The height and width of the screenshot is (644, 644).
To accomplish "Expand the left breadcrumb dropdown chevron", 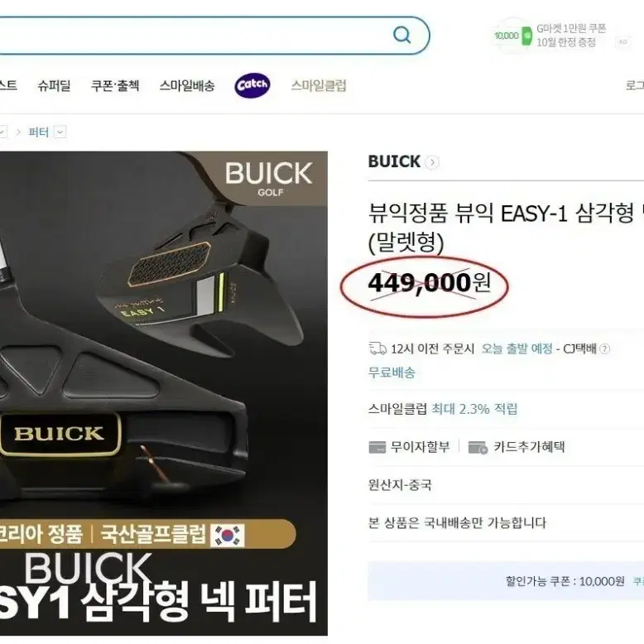I will coord(2,132).
